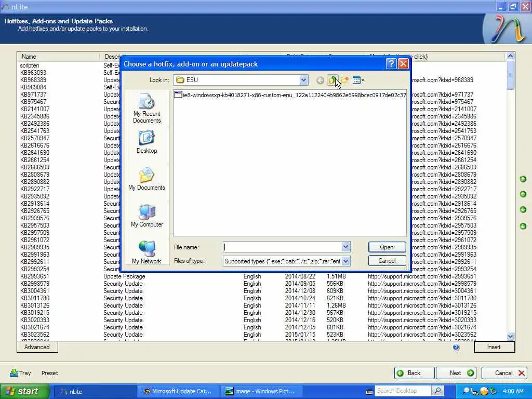Click the Open button in file dialog
Screen dimensions: 532x399
click(387, 247)
